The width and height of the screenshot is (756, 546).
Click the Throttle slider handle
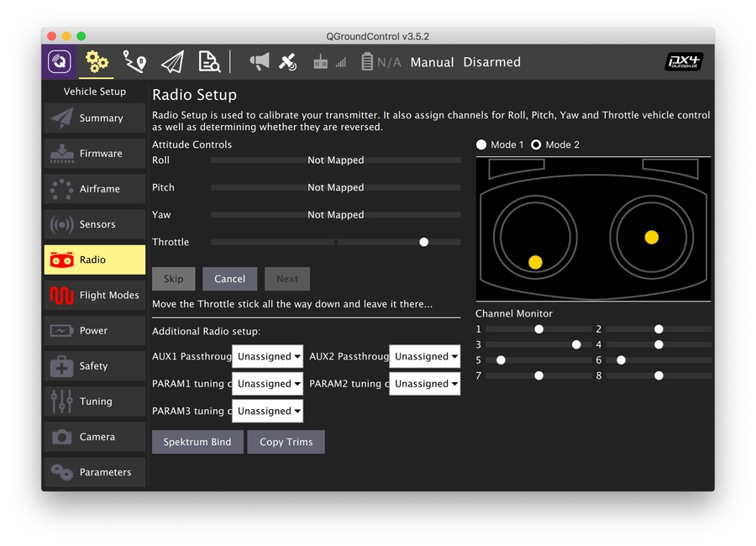(x=424, y=242)
